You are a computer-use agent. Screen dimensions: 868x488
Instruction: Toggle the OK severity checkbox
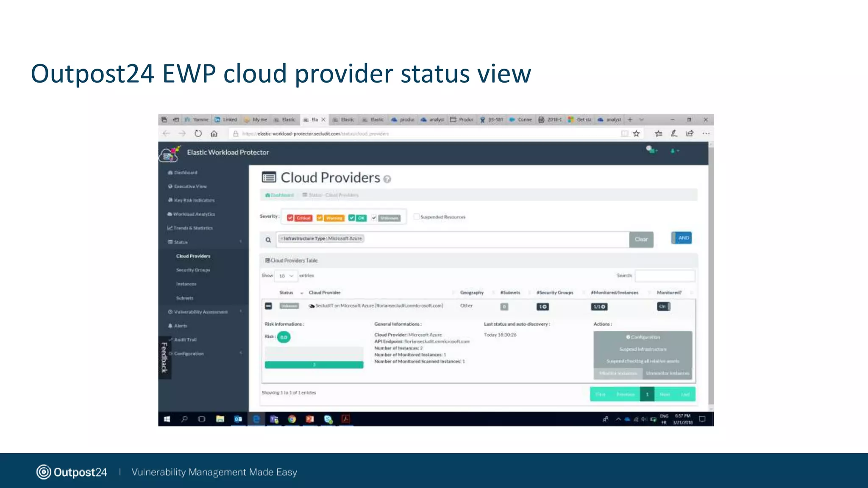pos(351,218)
